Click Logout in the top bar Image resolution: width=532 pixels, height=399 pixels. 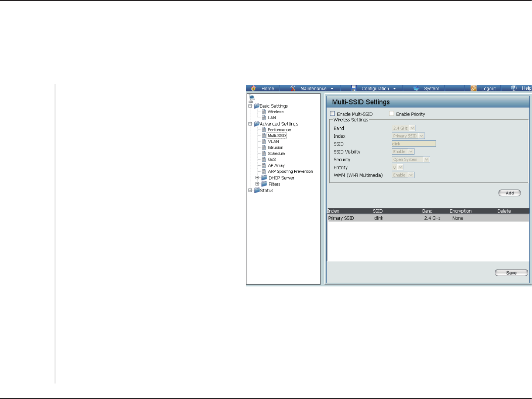click(488, 89)
